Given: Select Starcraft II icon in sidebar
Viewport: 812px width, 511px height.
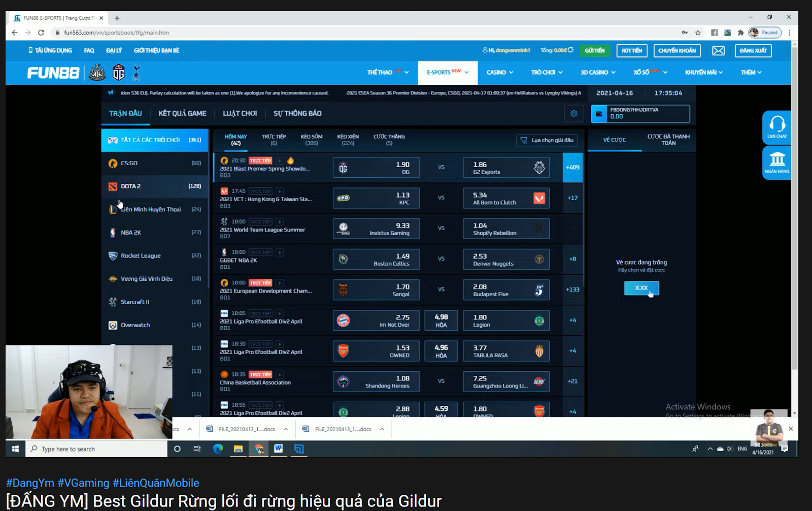Looking at the screenshot, I should point(113,302).
